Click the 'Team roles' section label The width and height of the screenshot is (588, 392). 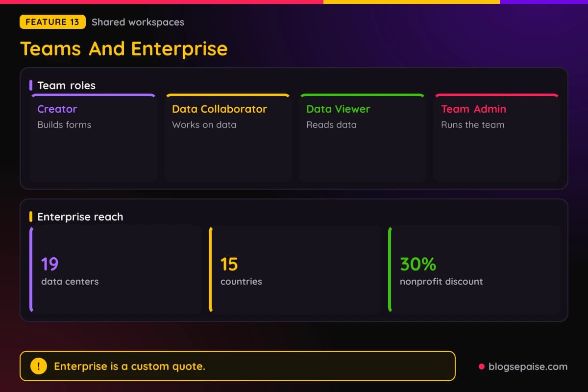pos(66,85)
